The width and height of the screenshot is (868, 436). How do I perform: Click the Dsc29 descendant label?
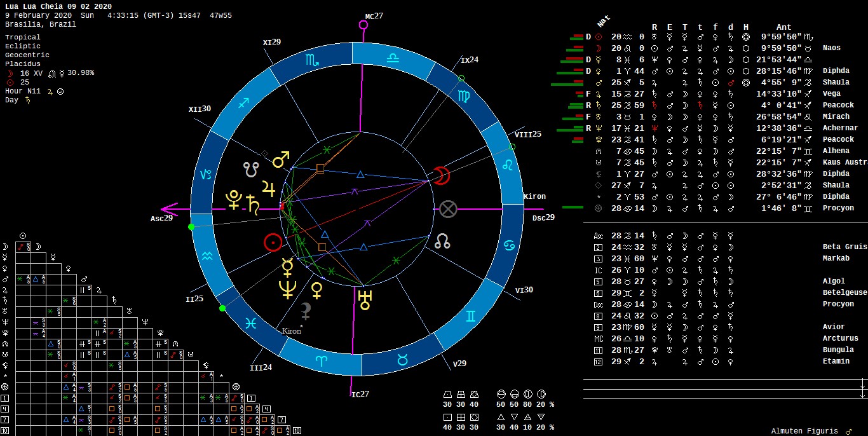coord(543,218)
